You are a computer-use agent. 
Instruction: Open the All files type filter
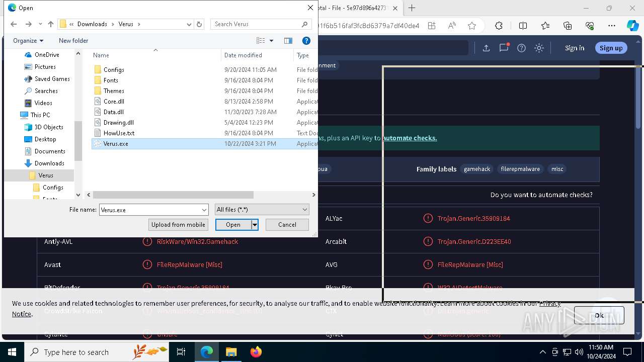tap(262, 210)
